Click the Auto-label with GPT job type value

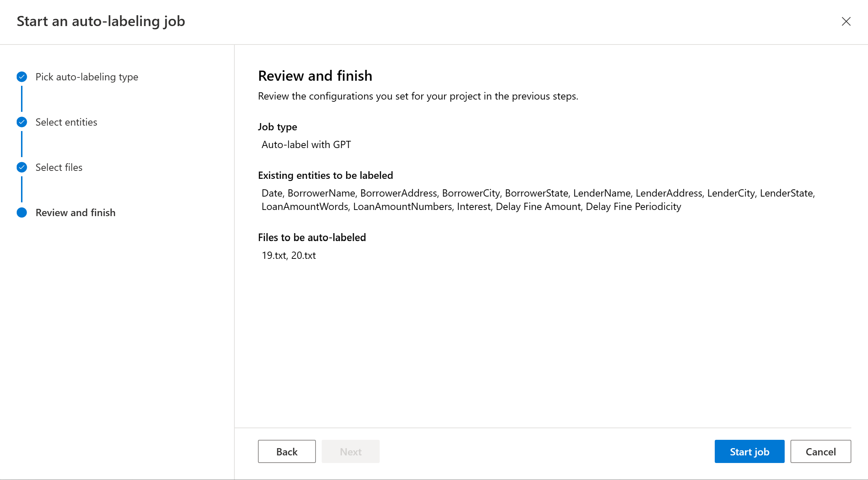[306, 144]
